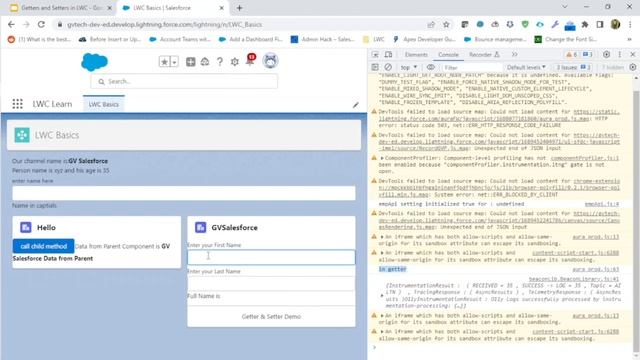The width and height of the screenshot is (640, 360).
Task: Open the tab search dropdown arrow
Action: 564,7
